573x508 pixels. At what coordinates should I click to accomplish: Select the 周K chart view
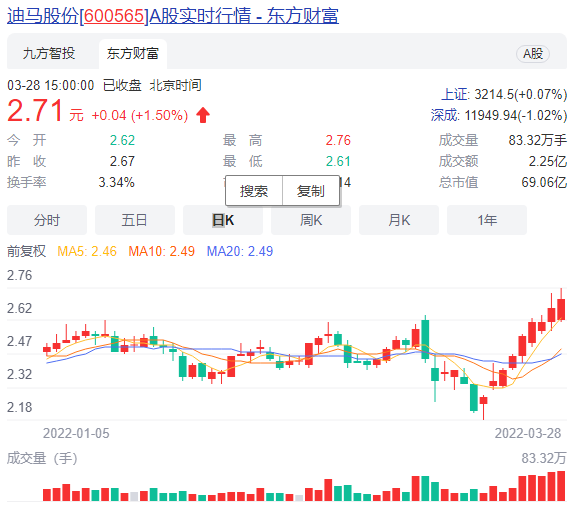coord(311,220)
